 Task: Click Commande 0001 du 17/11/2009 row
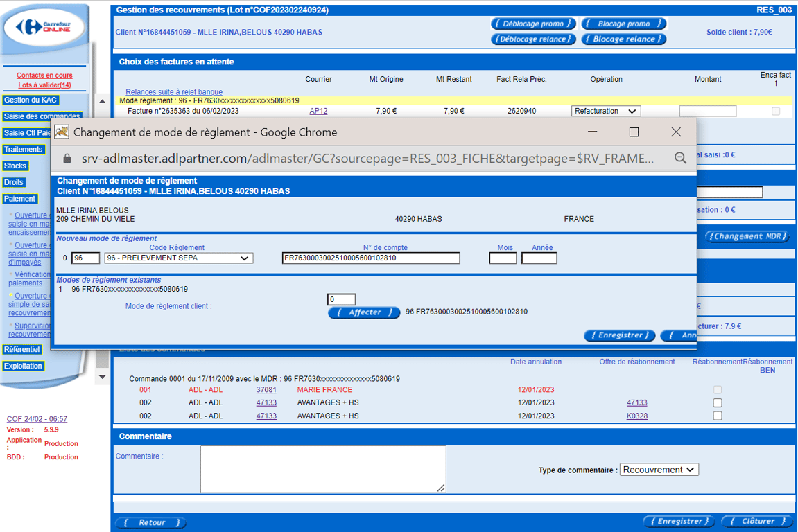(265, 378)
